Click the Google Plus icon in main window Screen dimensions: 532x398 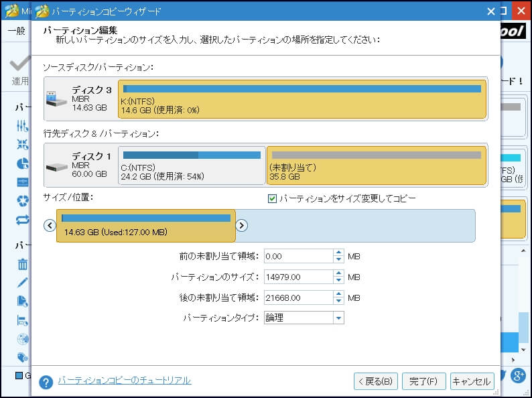[x=518, y=376]
